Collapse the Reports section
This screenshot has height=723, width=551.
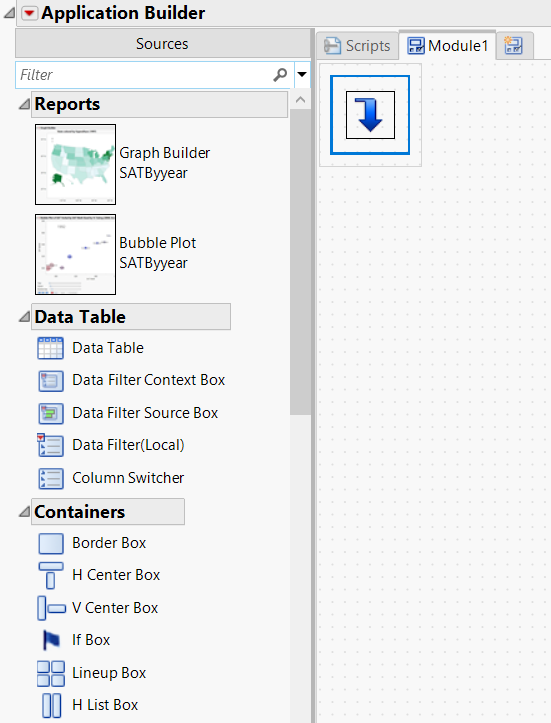24,105
